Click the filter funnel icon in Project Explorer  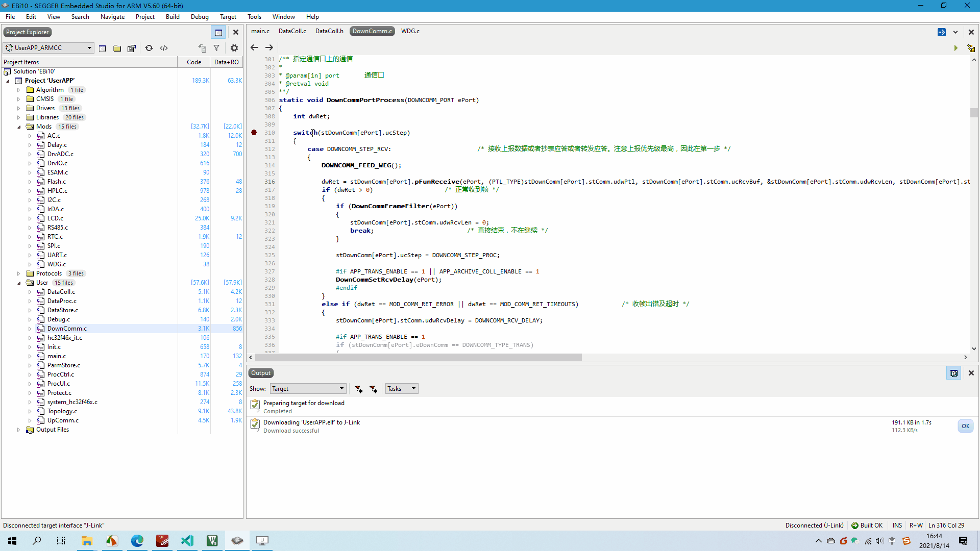[x=216, y=48]
